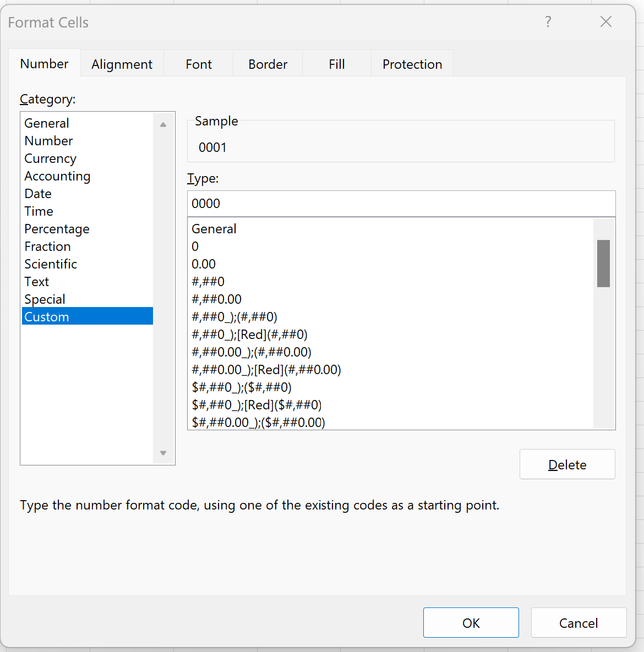Select the Currency category
This screenshot has width=644, height=652.
tap(51, 158)
